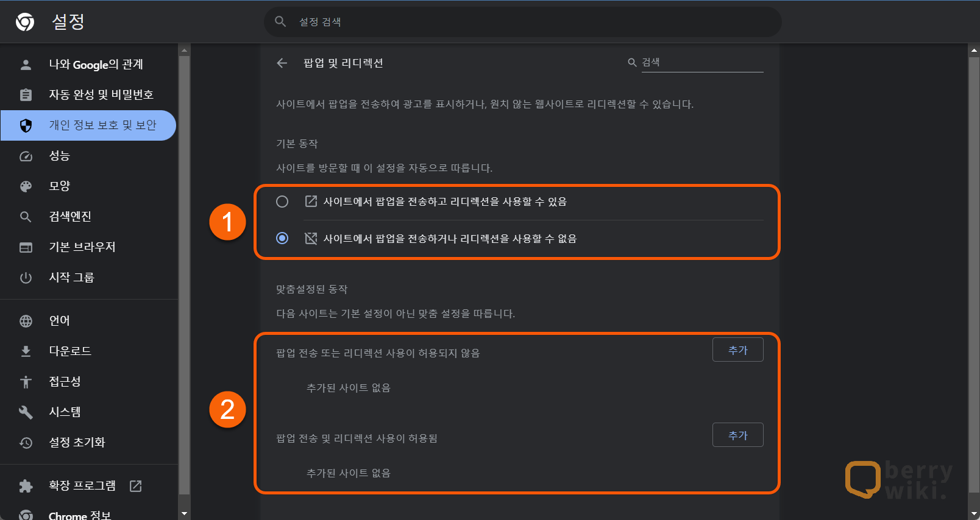This screenshot has width=980, height=520.
Task: Click the search icon beside 검색엔진
Action: [26, 217]
